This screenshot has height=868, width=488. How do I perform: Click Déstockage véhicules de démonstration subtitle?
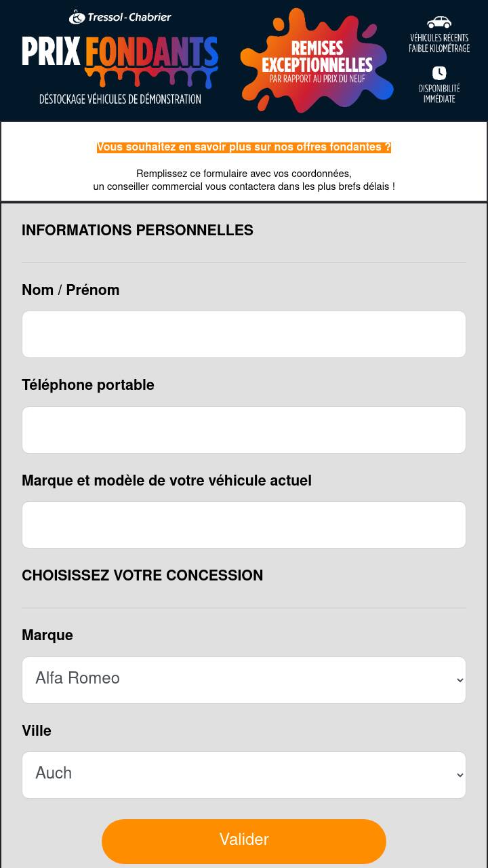coord(120,100)
